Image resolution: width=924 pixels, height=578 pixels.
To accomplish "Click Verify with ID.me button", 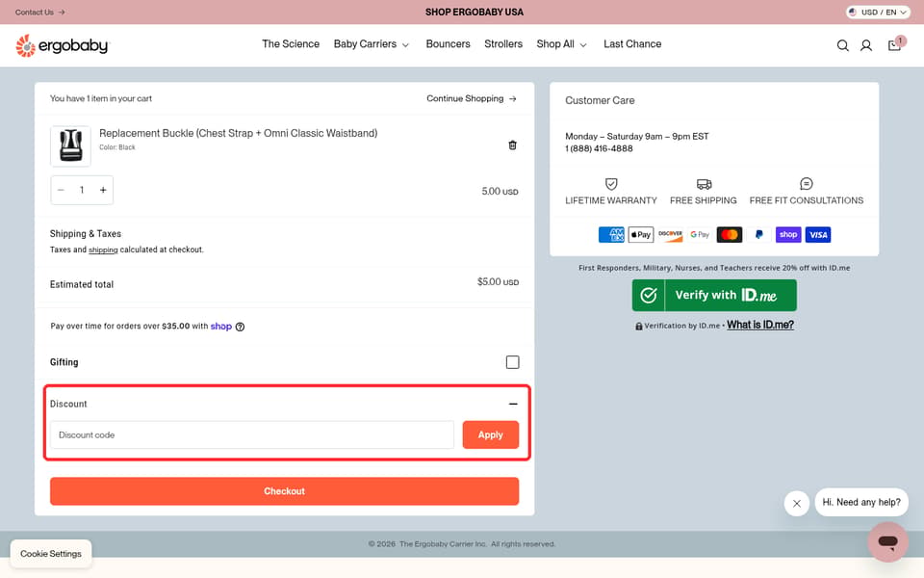I will point(714,295).
